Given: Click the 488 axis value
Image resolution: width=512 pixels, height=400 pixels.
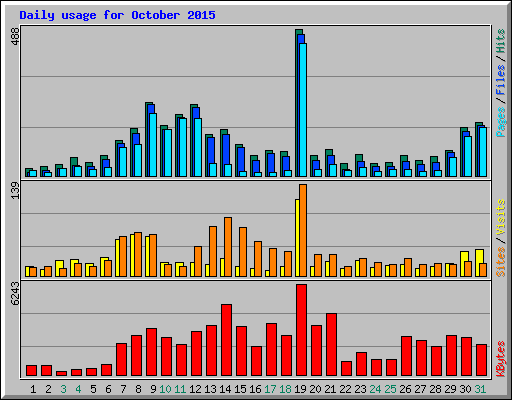Looking at the screenshot, I should pyautogui.click(x=15, y=36).
